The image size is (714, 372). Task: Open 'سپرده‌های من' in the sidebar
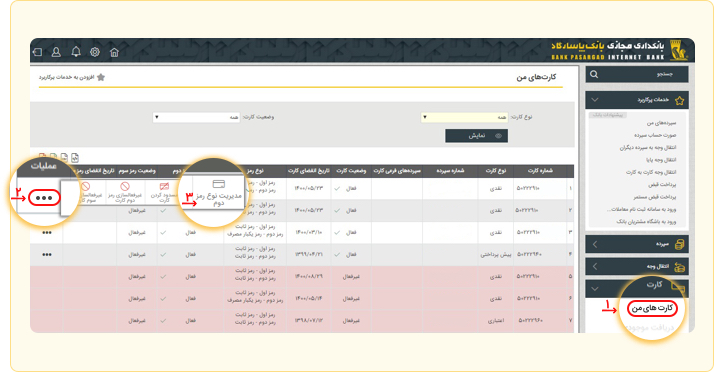pyautogui.click(x=661, y=123)
